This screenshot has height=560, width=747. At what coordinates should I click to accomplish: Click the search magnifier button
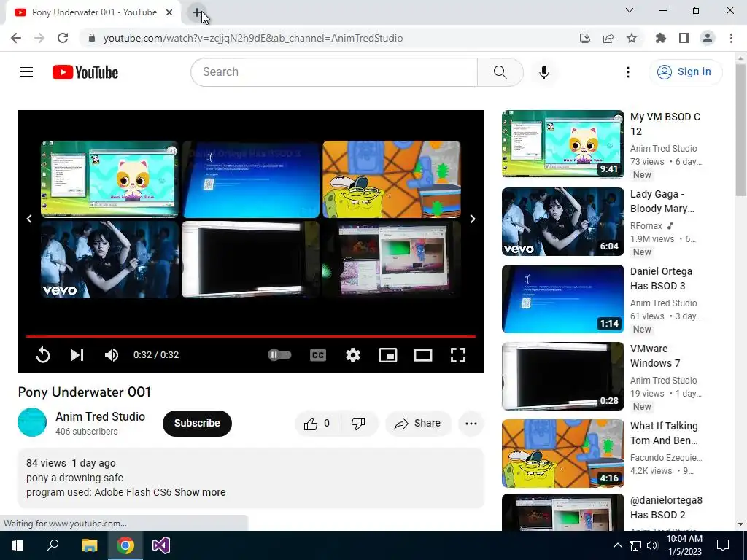pyautogui.click(x=500, y=72)
